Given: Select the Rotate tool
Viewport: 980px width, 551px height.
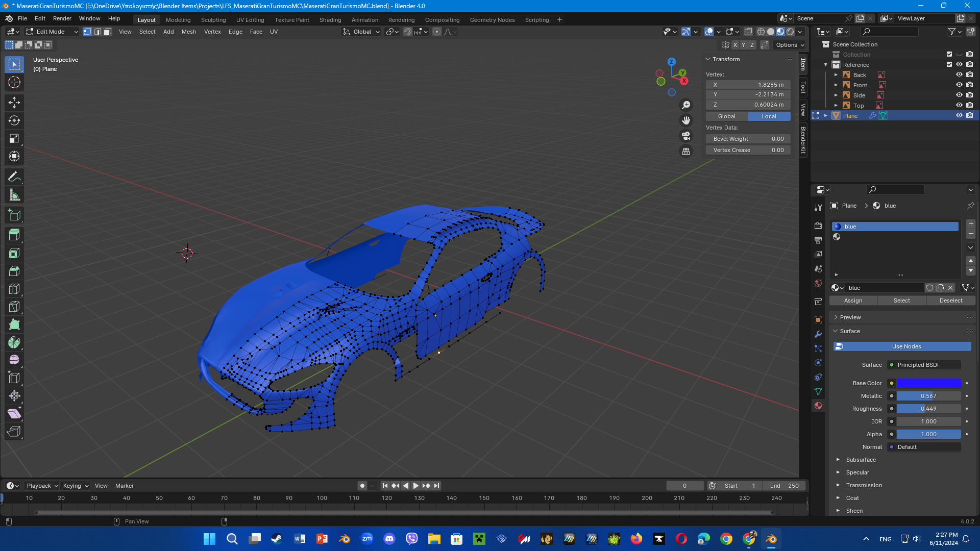Looking at the screenshot, I should click(14, 120).
